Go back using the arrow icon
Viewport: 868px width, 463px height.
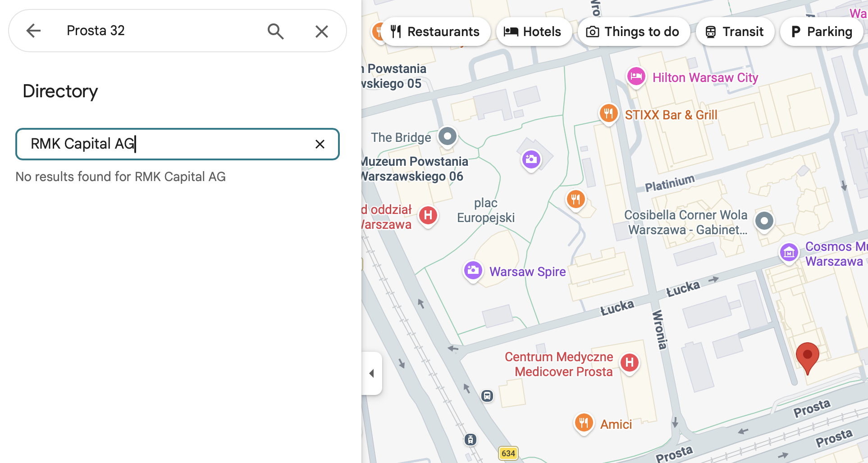(x=33, y=31)
